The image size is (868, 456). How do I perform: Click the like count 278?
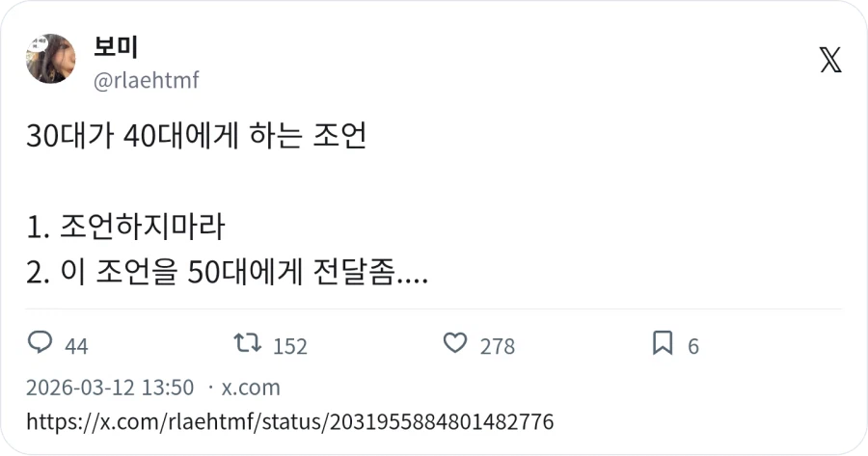497,346
